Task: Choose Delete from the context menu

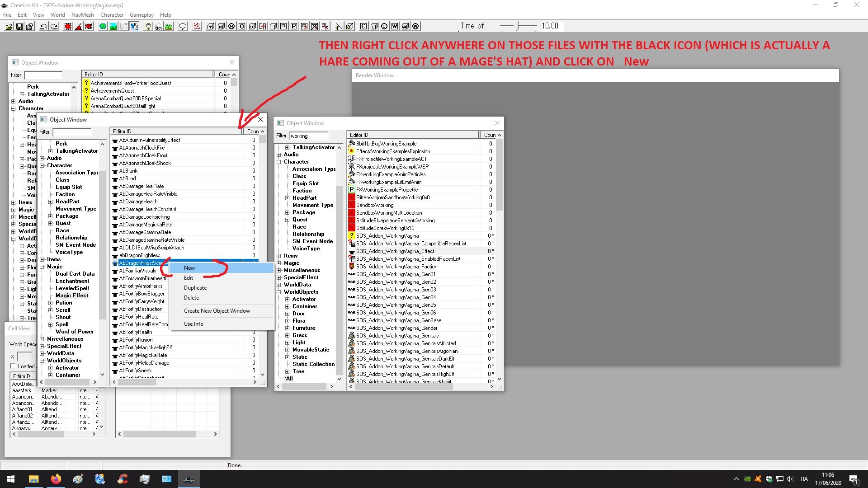Action: [222, 298]
